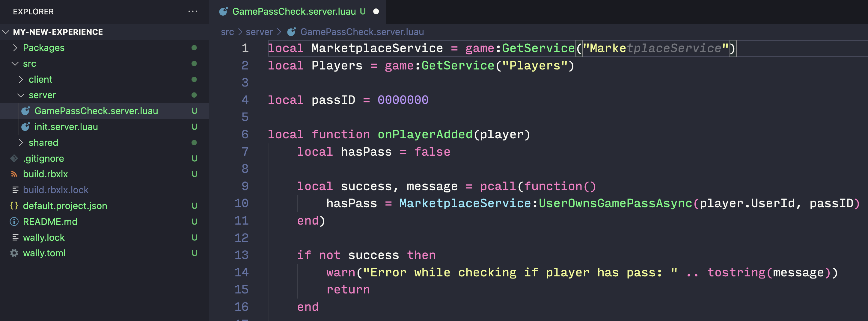Click UserOwnsGamePassAsync on line 10

[x=615, y=203]
